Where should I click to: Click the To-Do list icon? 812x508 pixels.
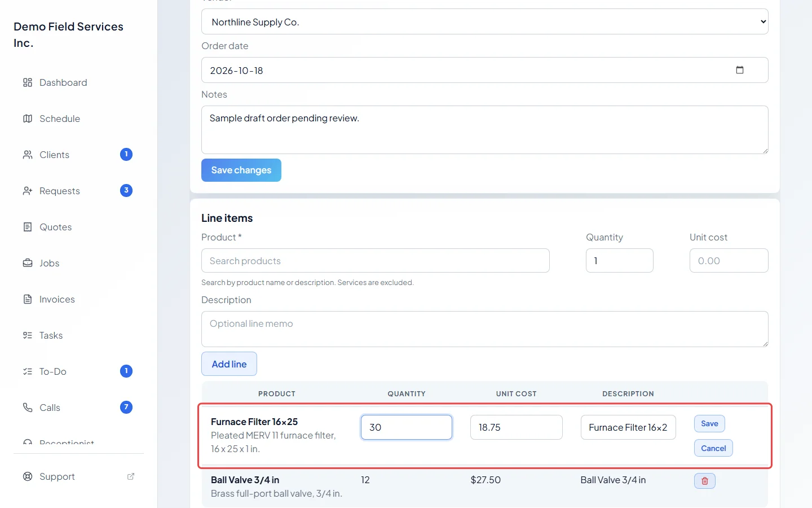(28, 371)
